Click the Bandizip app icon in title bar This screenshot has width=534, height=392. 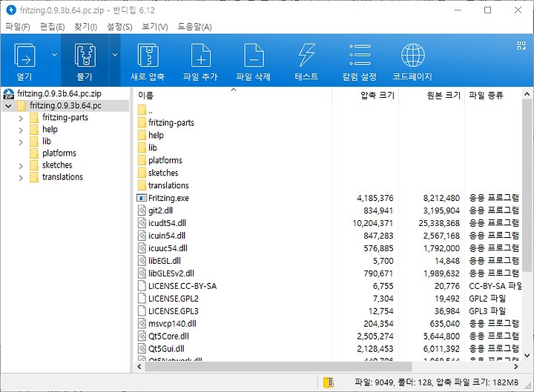point(11,10)
